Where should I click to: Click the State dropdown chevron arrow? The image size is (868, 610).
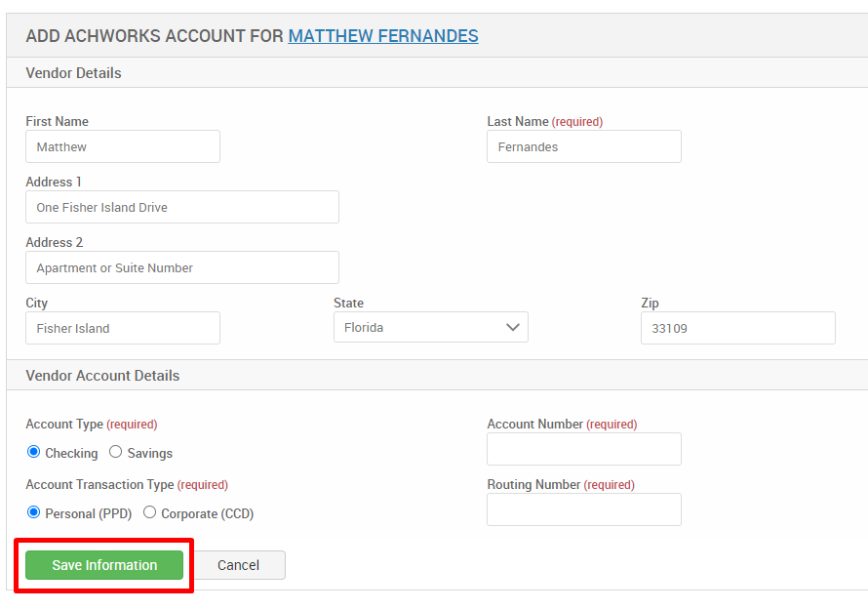(514, 328)
